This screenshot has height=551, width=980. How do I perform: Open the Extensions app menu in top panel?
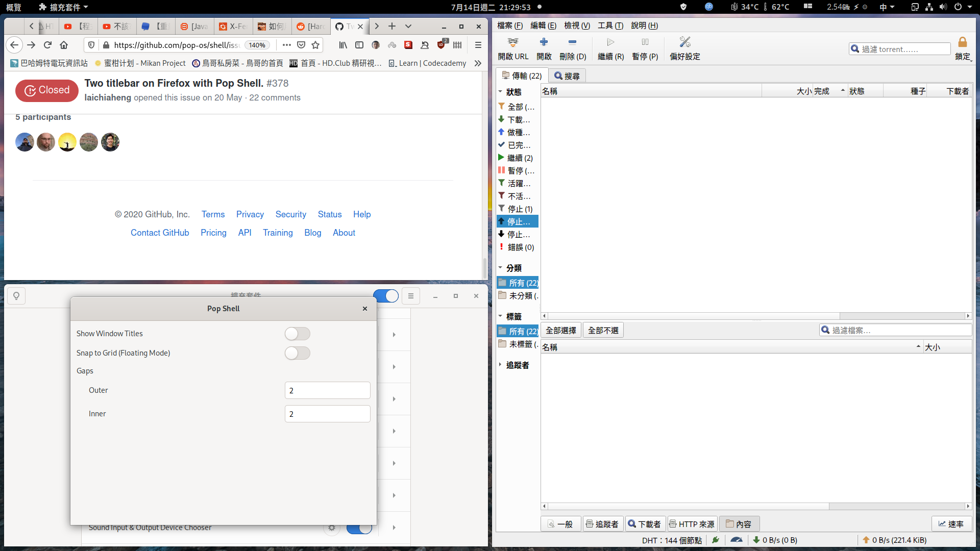[x=63, y=7]
